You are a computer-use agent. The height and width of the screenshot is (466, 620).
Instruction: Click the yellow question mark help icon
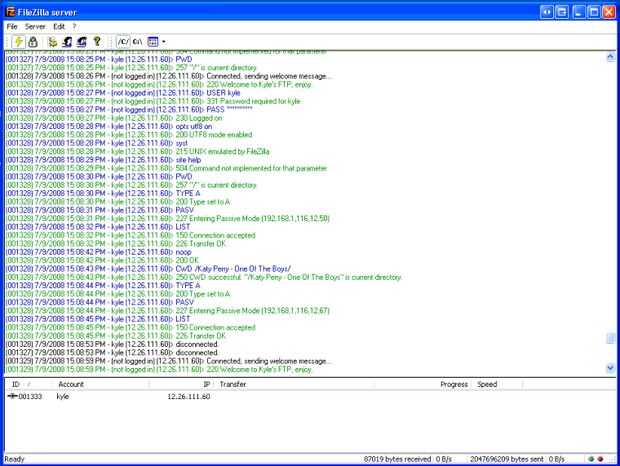click(97, 41)
